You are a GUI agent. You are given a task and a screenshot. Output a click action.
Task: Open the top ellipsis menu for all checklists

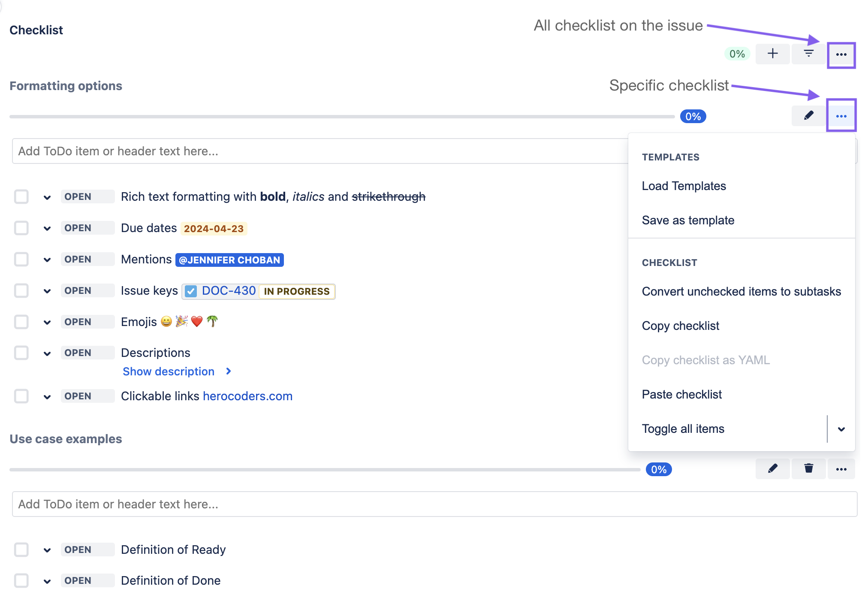click(x=841, y=54)
